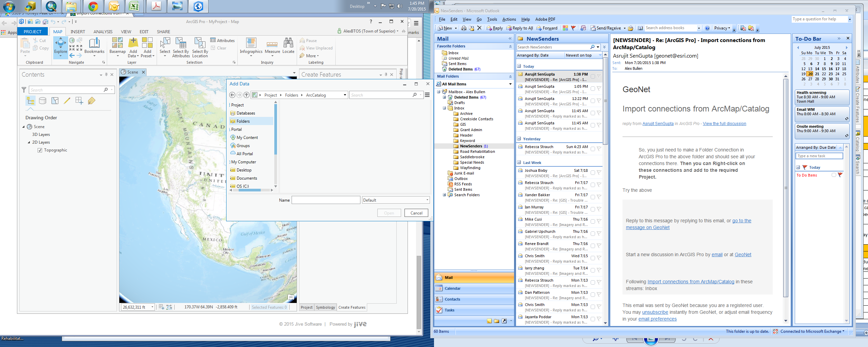Open the ArcCatalog path dropdown in Add Data

(345, 95)
